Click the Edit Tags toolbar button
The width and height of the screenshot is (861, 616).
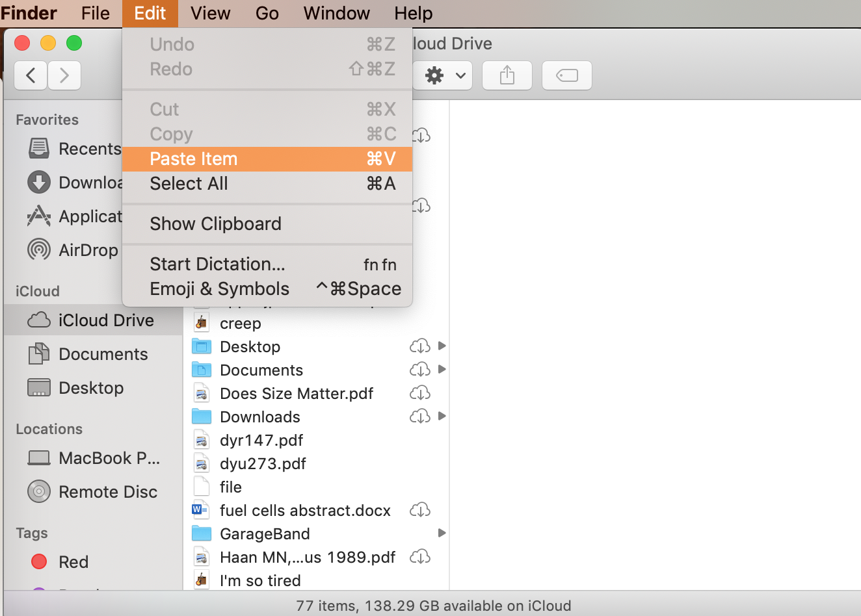pos(567,75)
